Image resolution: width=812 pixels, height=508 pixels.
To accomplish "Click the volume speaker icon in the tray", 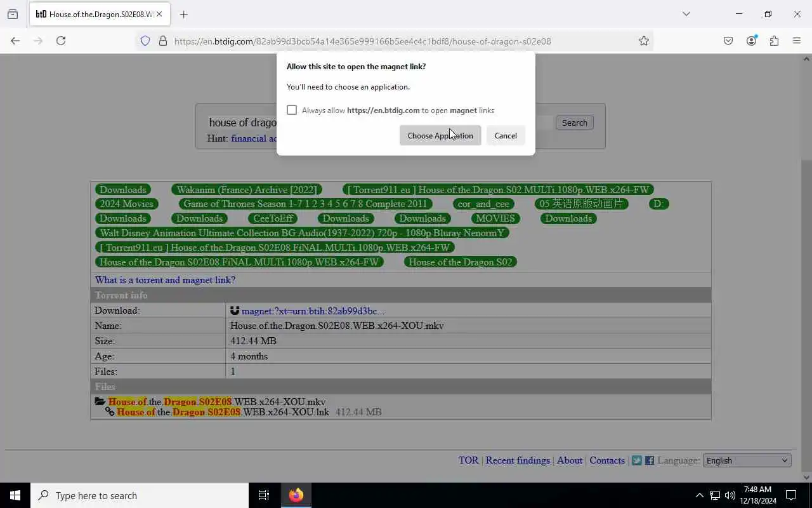I will [730, 495].
